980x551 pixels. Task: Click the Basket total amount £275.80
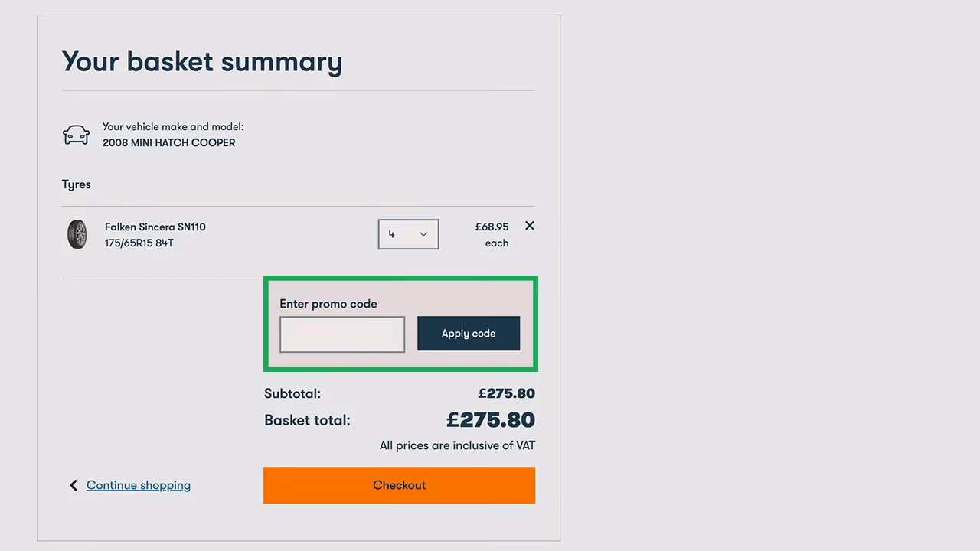491,419
